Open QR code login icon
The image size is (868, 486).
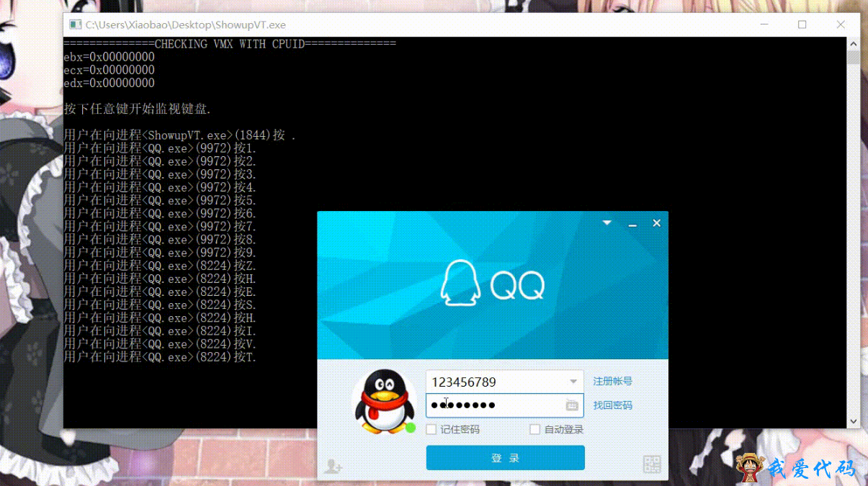651,464
